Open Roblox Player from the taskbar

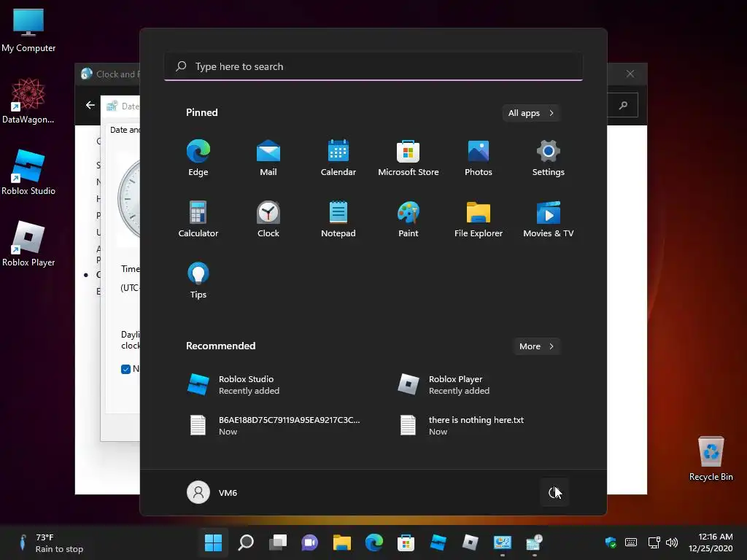click(x=471, y=542)
